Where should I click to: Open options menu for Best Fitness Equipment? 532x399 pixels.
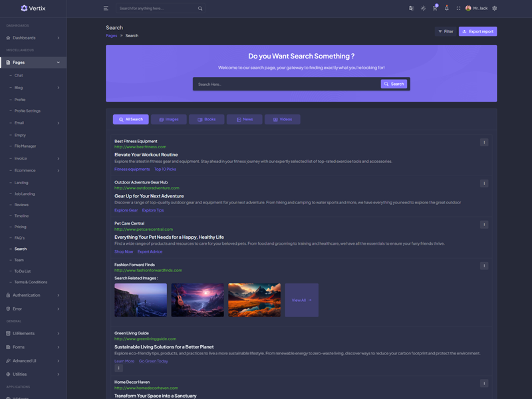pos(484,142)
